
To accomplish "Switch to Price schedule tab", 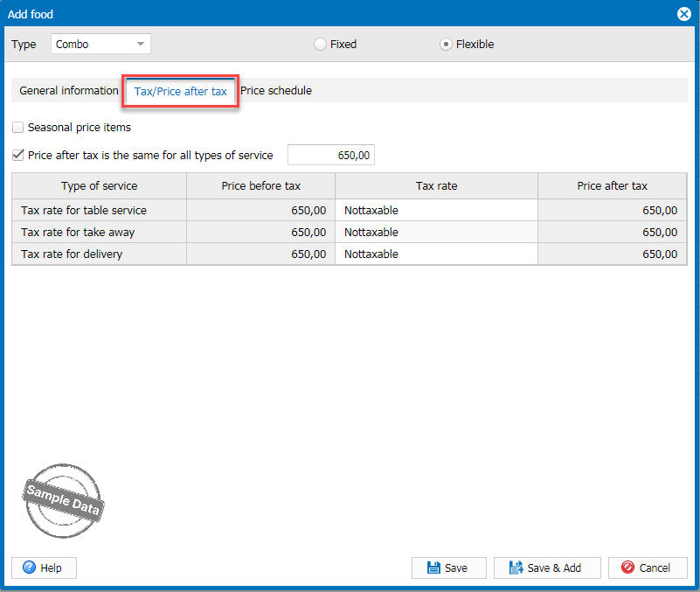I will (276, 91).
